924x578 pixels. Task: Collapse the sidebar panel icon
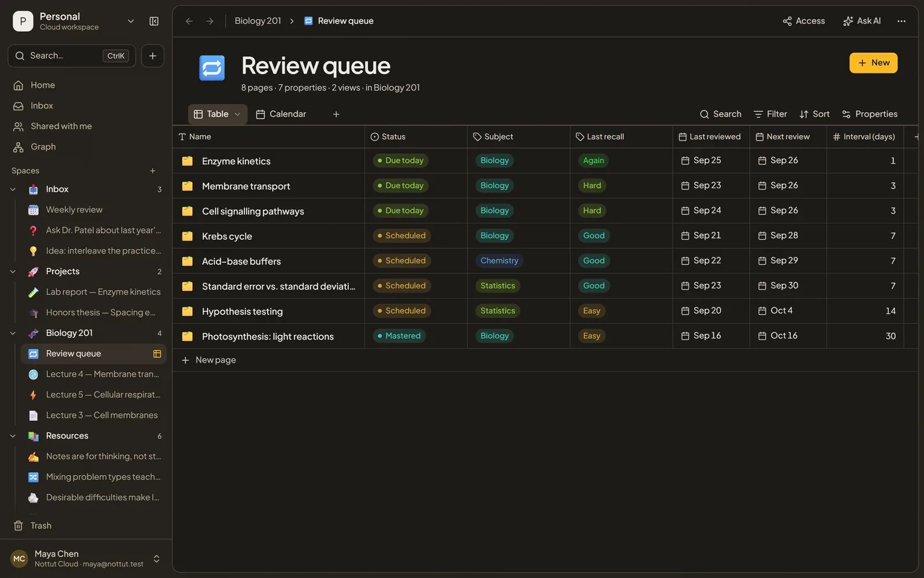click(x=154, y=21)
